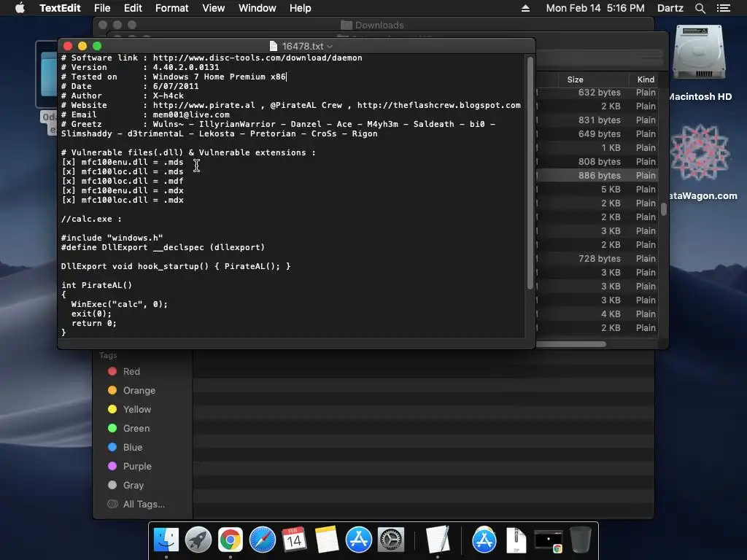Click the Software link URL text

pos(258,58)
